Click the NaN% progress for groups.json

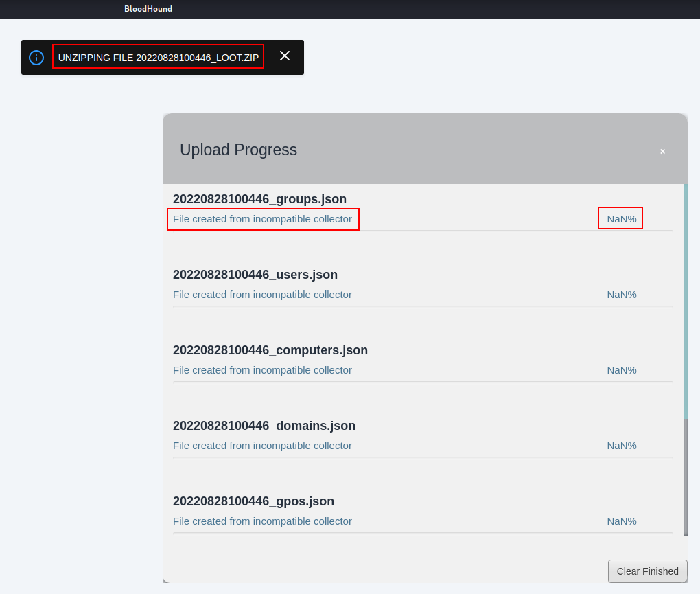[x=621, y=219]
